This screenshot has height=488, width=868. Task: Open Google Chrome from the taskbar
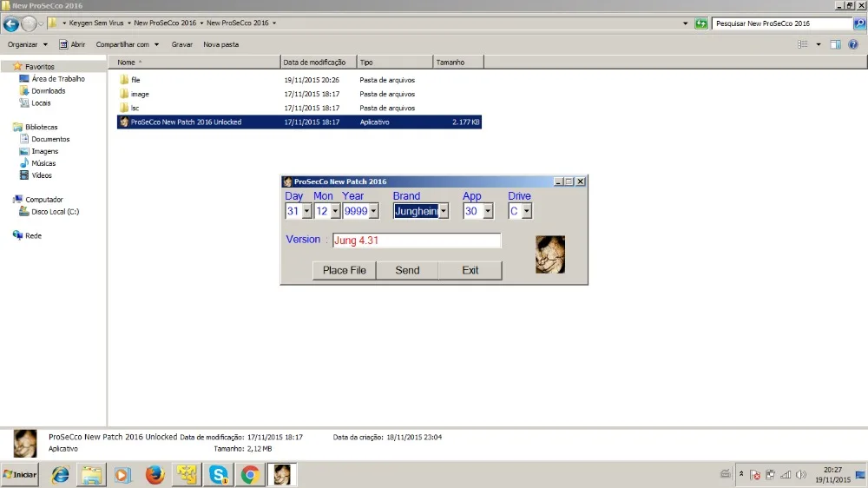click(250, 475)
